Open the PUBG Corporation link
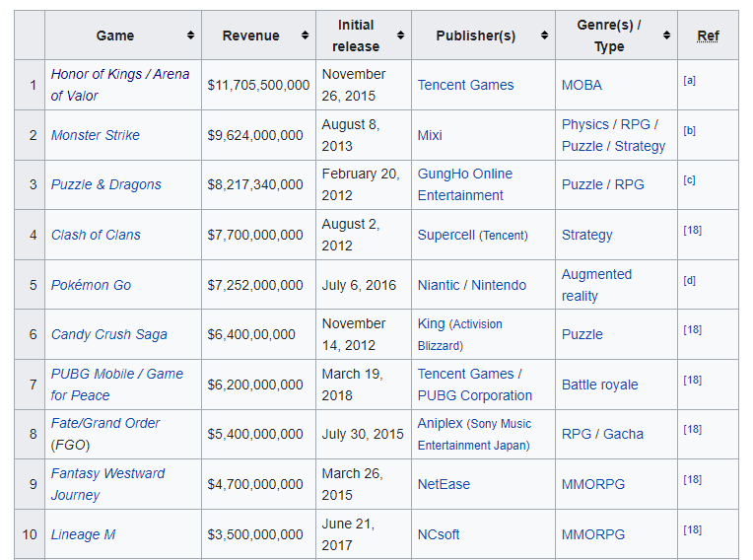 pyautogui.click(x=474, y=395)
